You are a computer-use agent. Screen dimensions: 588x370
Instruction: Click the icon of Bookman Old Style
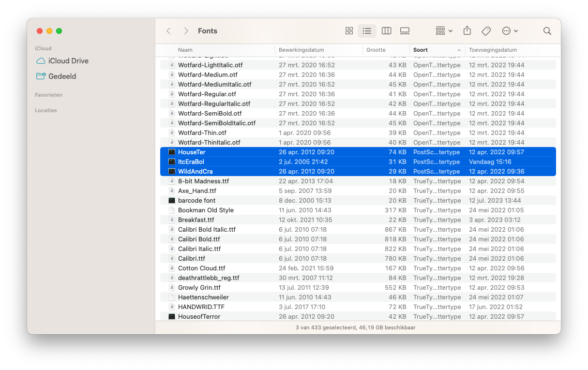(x=171, y=210)
